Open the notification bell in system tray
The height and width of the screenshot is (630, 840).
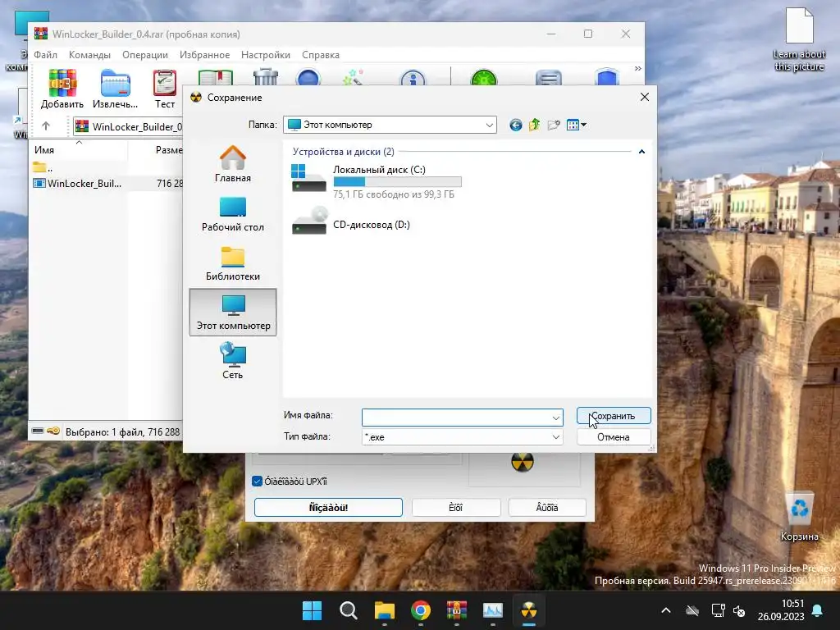coord(818,610)
